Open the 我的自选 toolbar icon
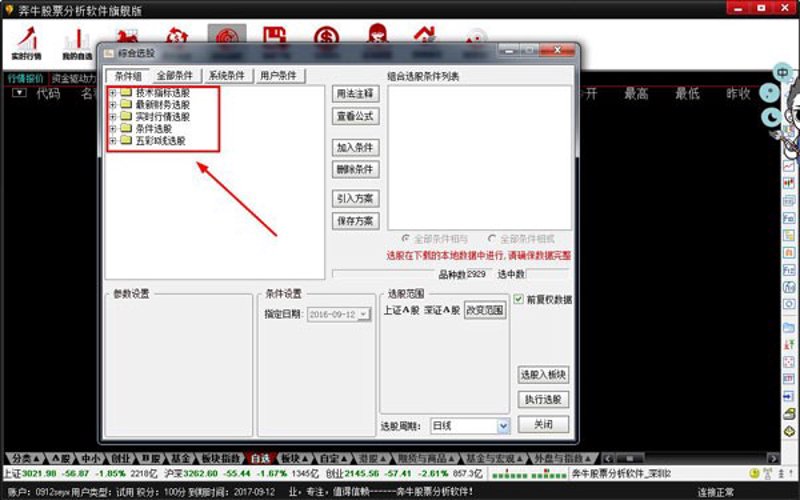 coord(77,44)
